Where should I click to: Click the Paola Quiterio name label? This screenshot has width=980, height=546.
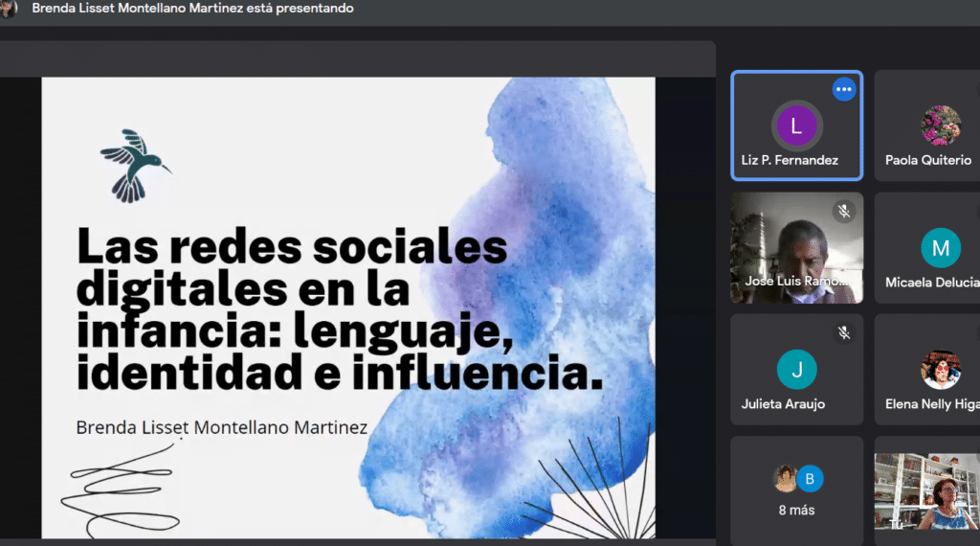coord(928,160)
